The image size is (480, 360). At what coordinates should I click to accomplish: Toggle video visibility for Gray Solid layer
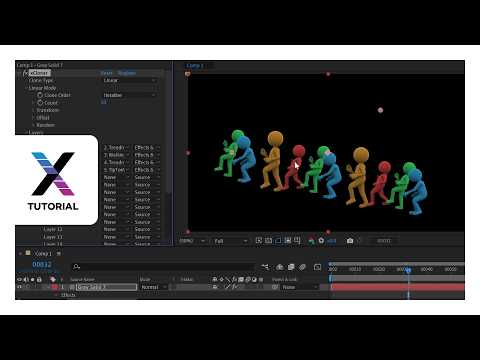19,287
